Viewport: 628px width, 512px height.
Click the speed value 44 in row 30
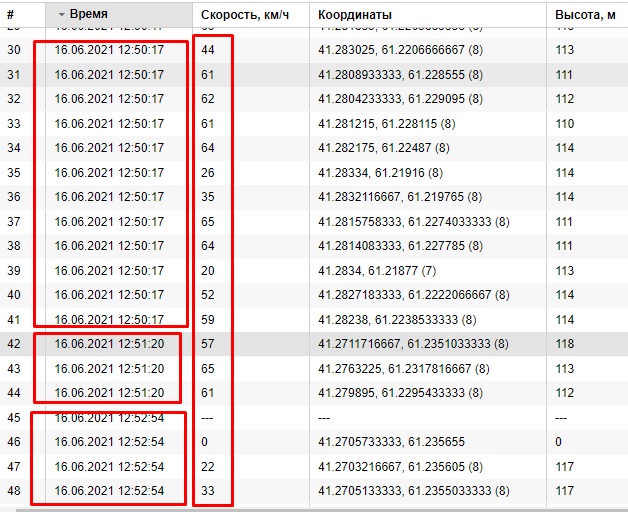click(x=208, y=50)
